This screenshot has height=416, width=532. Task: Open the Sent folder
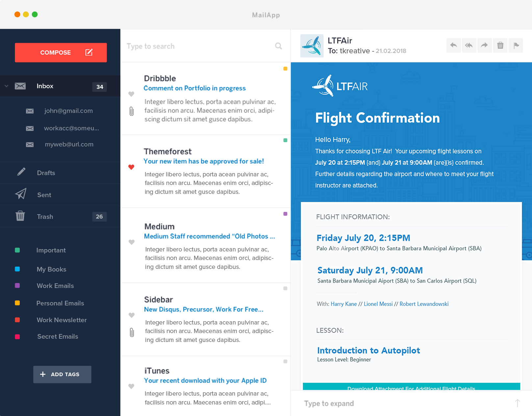point(60,195)
